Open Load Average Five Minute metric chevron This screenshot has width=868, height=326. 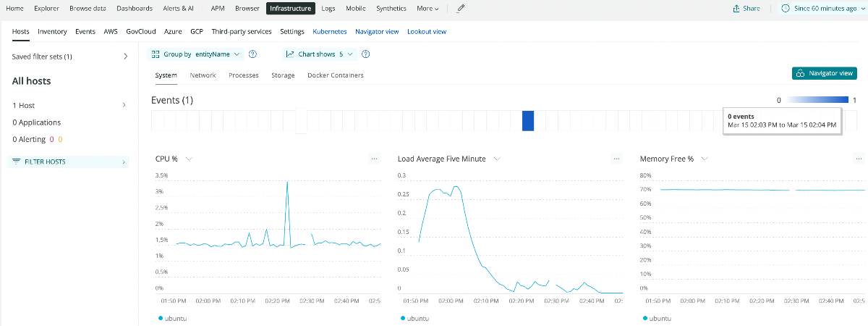[497, 159]
